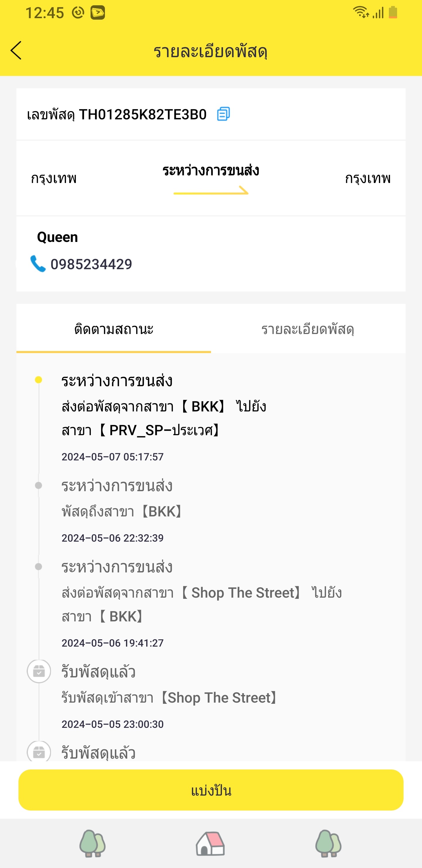
Task: Tap the Shop The Street package-received icon
Action: tap(39, 671)
